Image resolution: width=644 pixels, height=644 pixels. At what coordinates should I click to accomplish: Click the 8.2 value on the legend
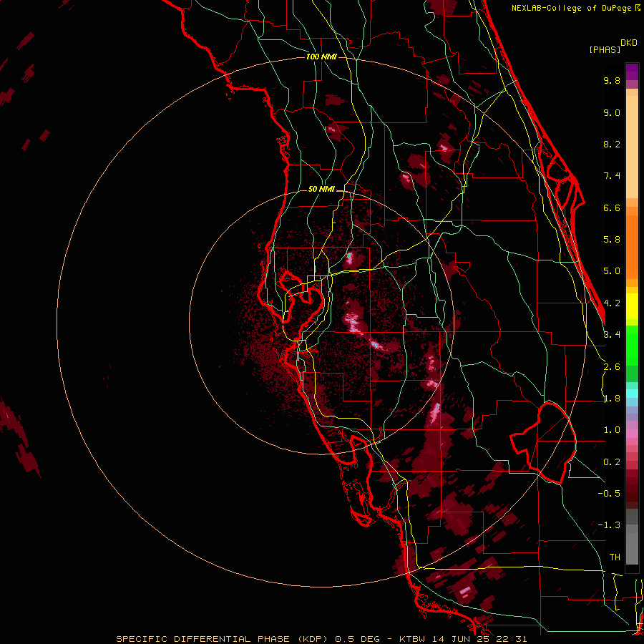pos(612,144)
